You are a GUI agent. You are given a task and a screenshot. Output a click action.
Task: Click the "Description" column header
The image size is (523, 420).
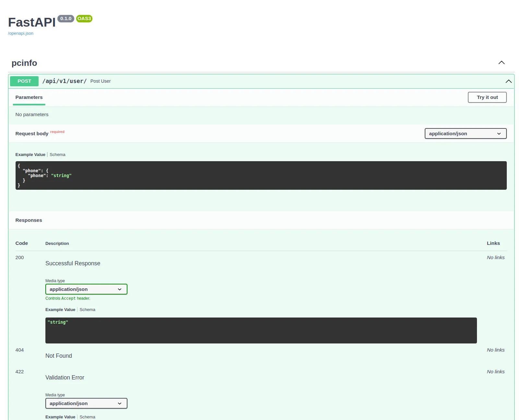57,244
